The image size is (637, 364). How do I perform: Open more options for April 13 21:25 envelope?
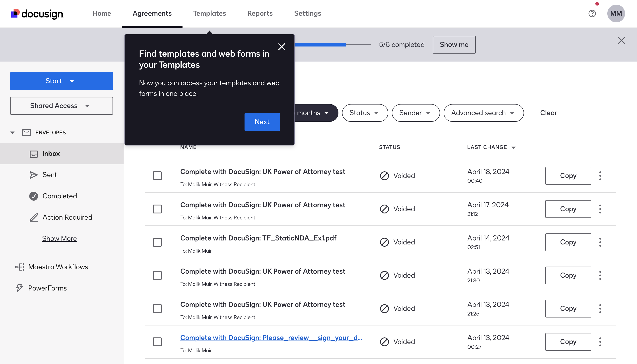(600, 309)
